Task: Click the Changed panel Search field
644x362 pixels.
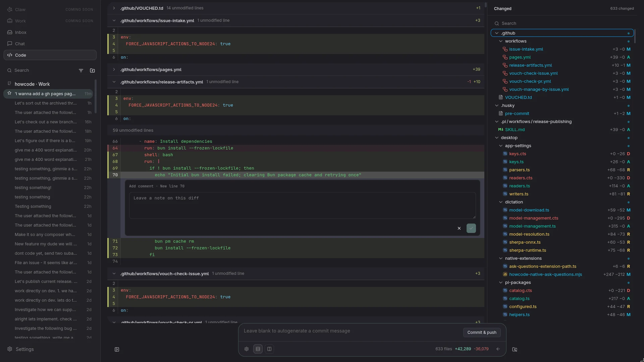Action: pos(562,23)
